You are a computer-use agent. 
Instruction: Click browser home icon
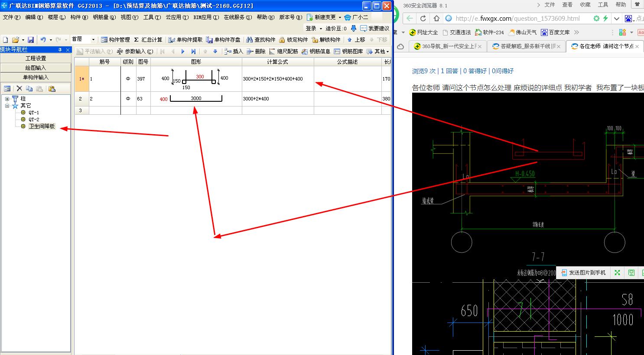pyautogui.click(x=436, y=19)
